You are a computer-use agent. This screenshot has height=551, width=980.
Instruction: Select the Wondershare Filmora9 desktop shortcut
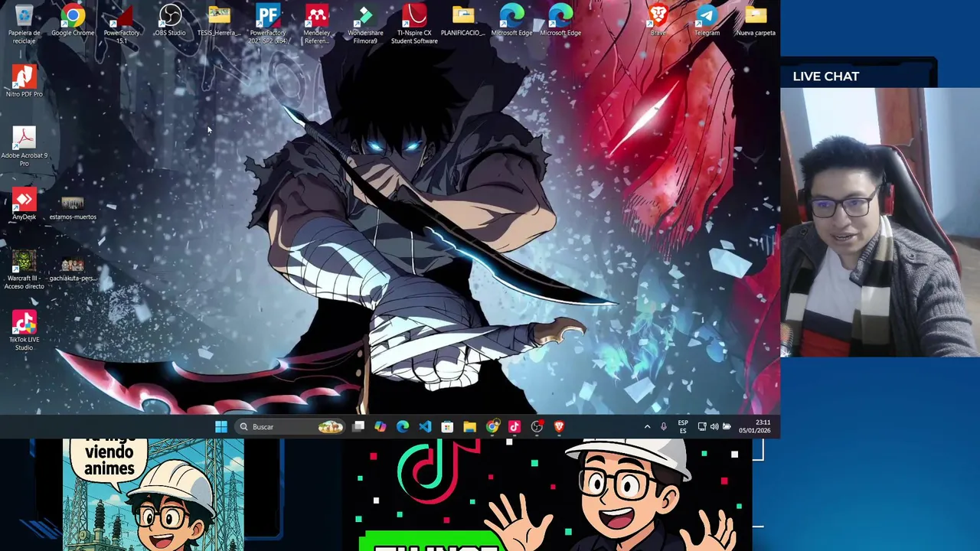pos(365,23)
